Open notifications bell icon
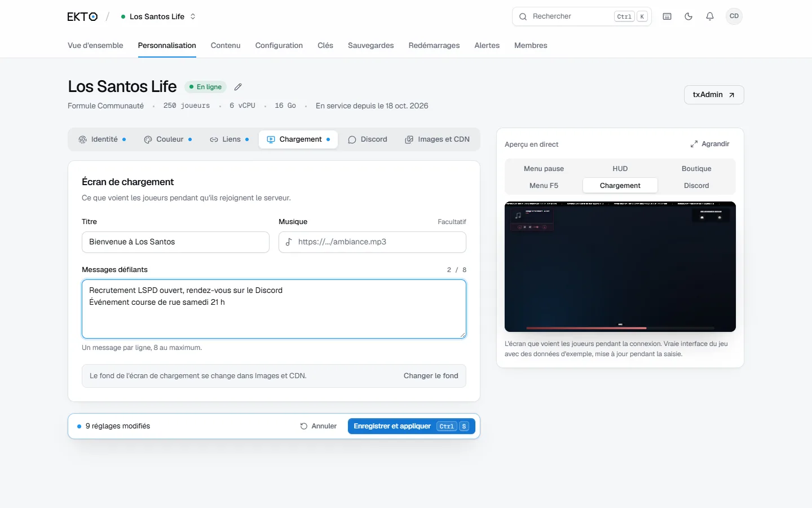This screenshot has height=508, width=812. pos(710,16)
